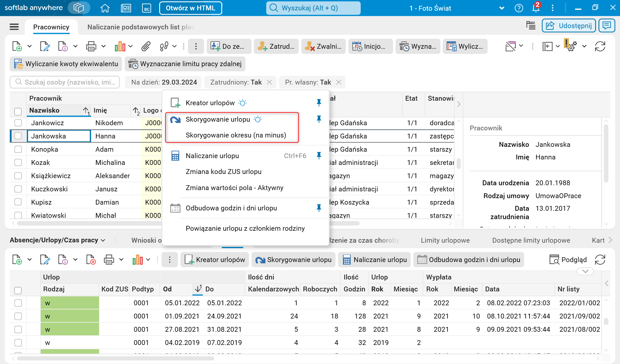
Task: Choose Skorygowanie okresu (na minus) menu item
Action: click(x=236, y=135)
